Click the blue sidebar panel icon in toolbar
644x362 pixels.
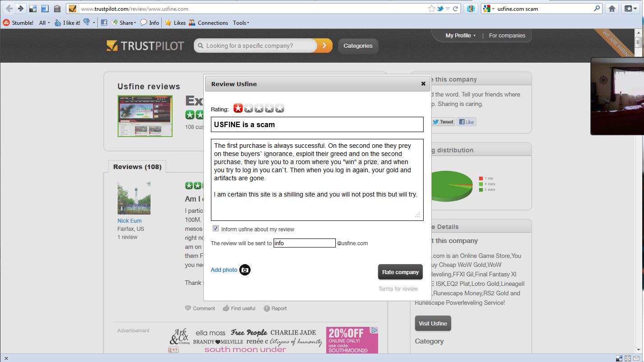coord(45,9)
